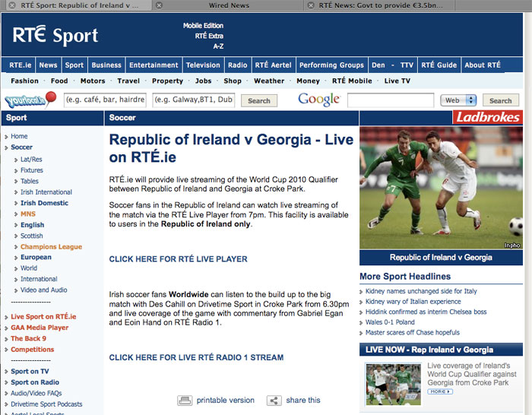Click the yourlocal.ie logo
532x415 pixels.
(x=30, y=100)
